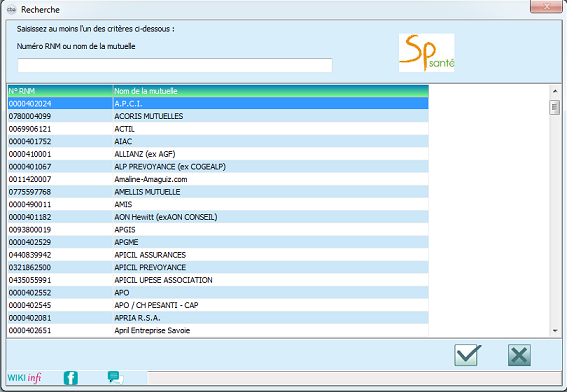
Task: Click the SP santé logo
Action: [x=426, y=53]
